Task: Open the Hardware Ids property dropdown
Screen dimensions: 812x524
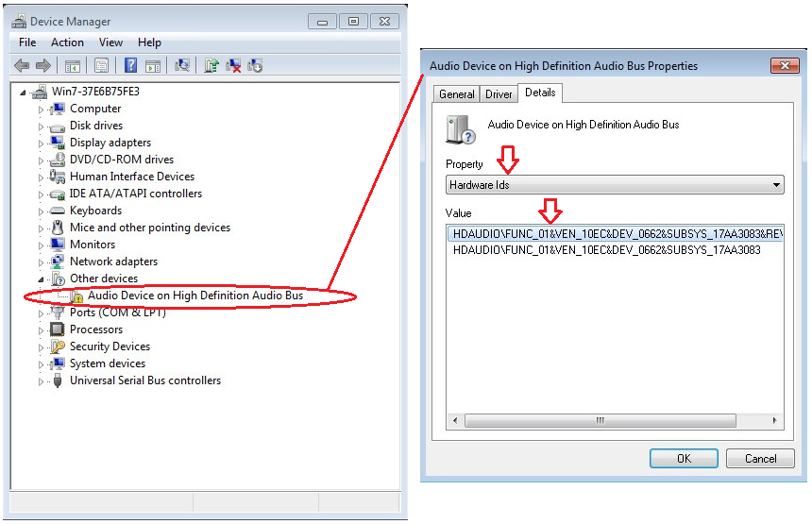Action: click(x=615, y=185)
